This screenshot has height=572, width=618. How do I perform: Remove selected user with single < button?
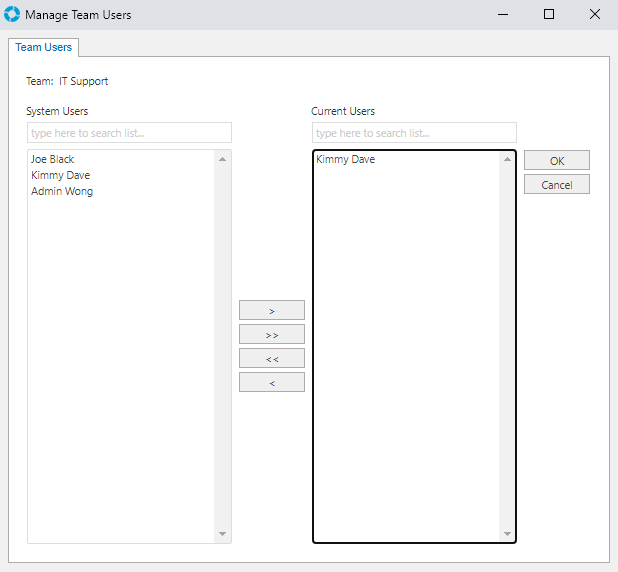tap(272, 382)
